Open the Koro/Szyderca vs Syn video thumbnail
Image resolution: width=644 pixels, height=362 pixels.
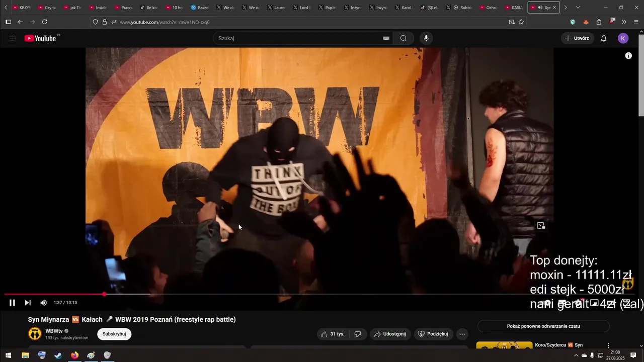tap(504, 345)
